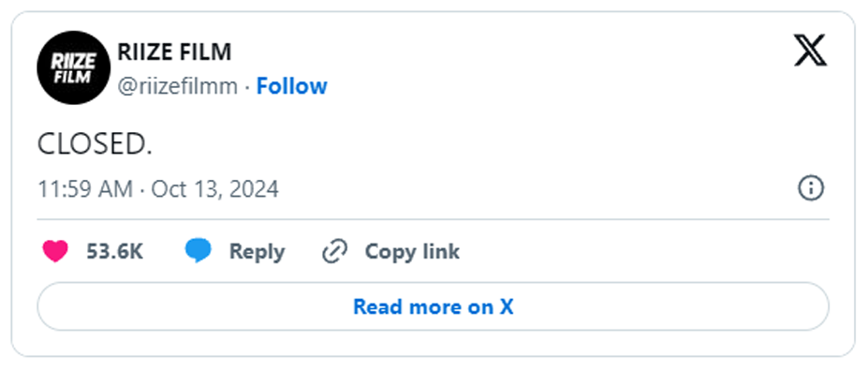The image size is (868, 371).
Task: Click the 53.6K likes count
Action: 114,252
